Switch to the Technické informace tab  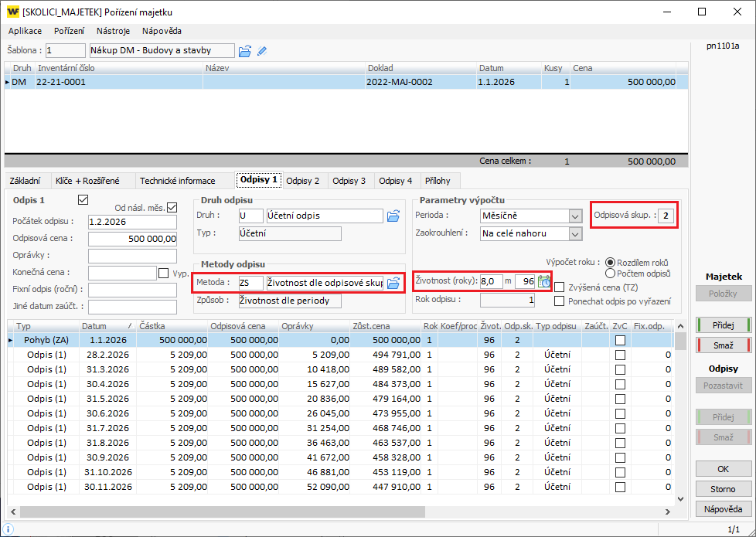pyautogui.click(x=177, y=181)
